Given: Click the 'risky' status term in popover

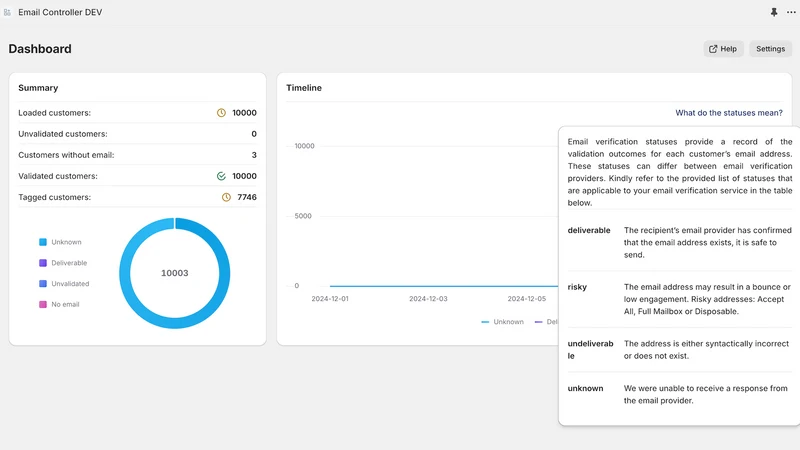Looking at the screenshot, I should pos(577,287).
